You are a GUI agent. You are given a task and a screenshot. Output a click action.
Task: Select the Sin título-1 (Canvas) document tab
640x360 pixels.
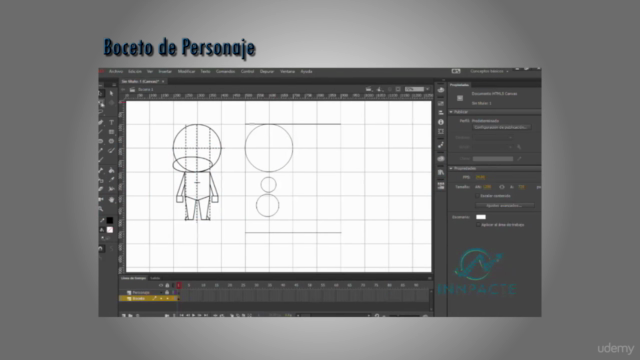pyautogui.click(x=140, y=81)
